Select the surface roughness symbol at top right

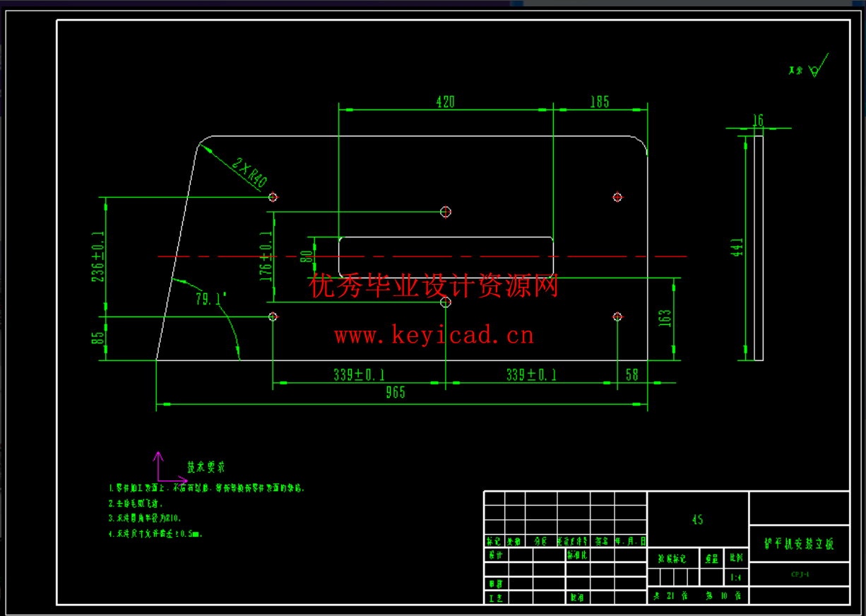tap(817, 67)
